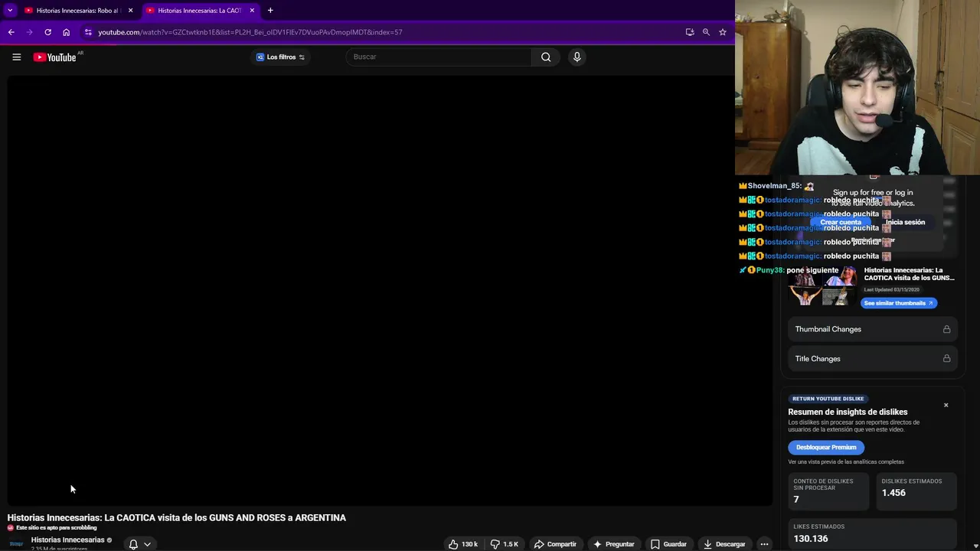Click 'See similar thumbnails' button

coord(899,303)
